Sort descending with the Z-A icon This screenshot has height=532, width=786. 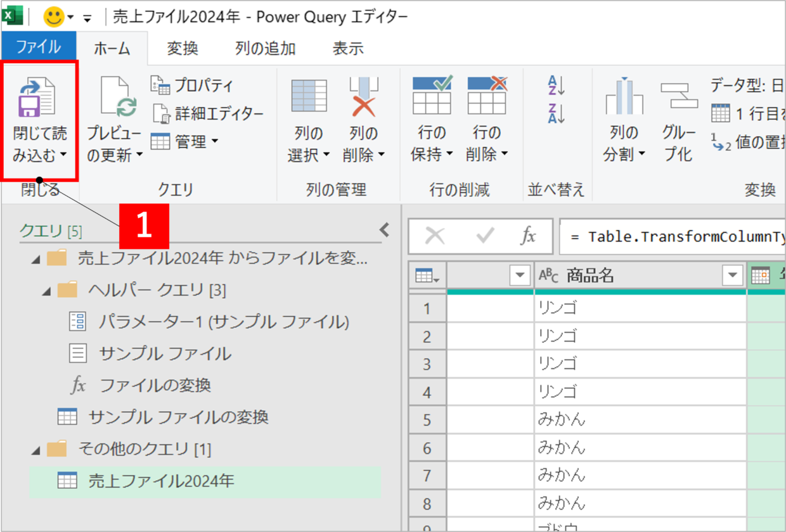[x=556, y=113]
